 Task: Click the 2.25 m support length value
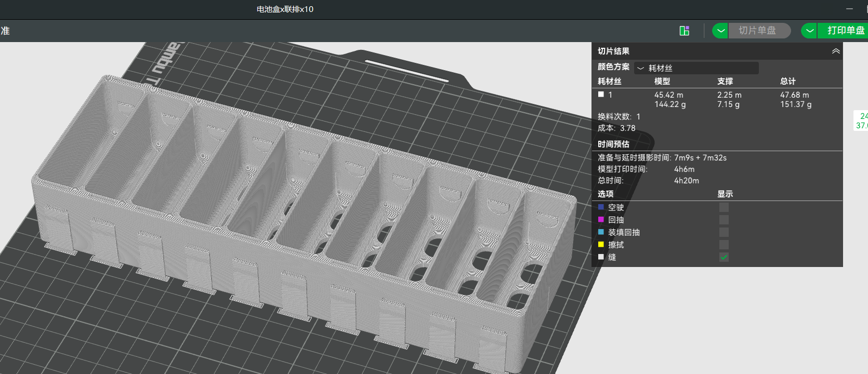coord(729,95)
